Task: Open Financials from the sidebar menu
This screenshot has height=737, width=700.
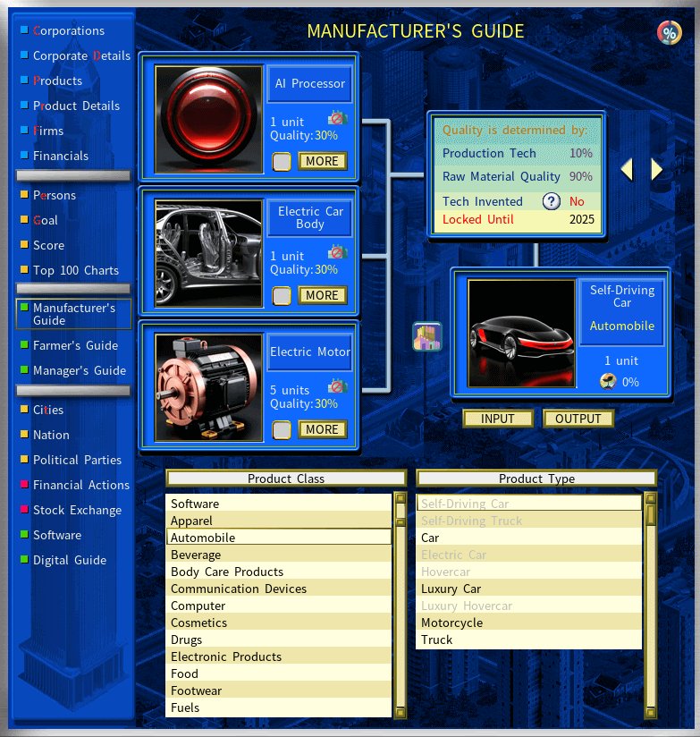Action: click(x=61, y=156)
